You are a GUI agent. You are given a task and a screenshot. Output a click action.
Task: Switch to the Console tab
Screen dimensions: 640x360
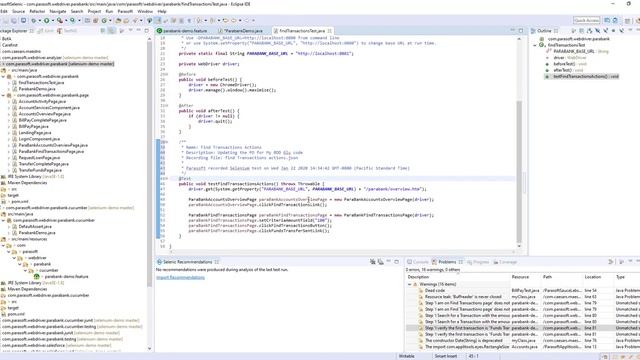tap(417, 262)
